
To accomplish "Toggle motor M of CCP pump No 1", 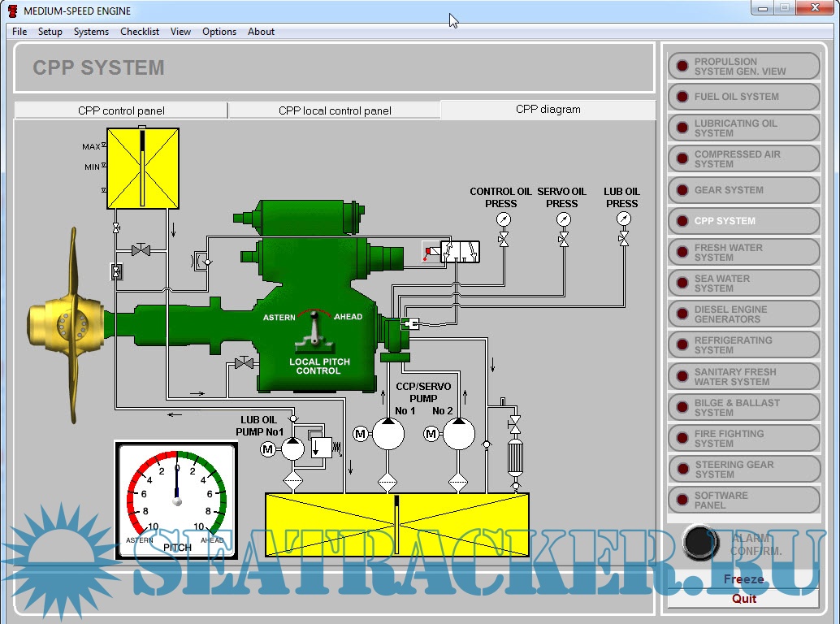I will (x=361, y=435).
